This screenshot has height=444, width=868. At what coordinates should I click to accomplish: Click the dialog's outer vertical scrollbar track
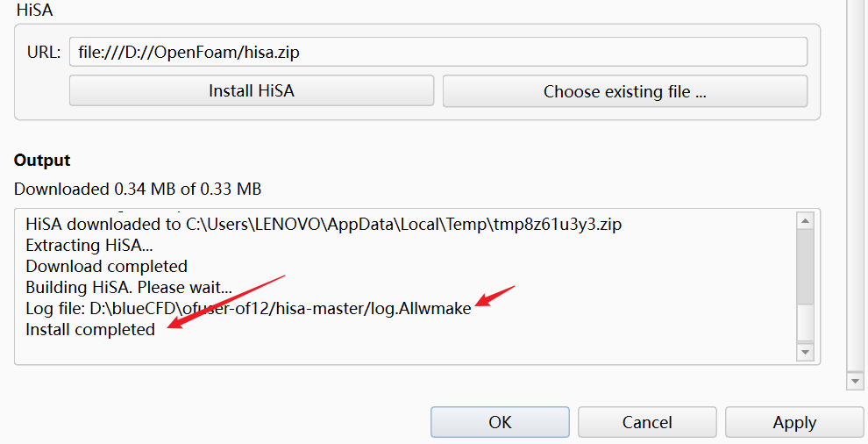855,186
